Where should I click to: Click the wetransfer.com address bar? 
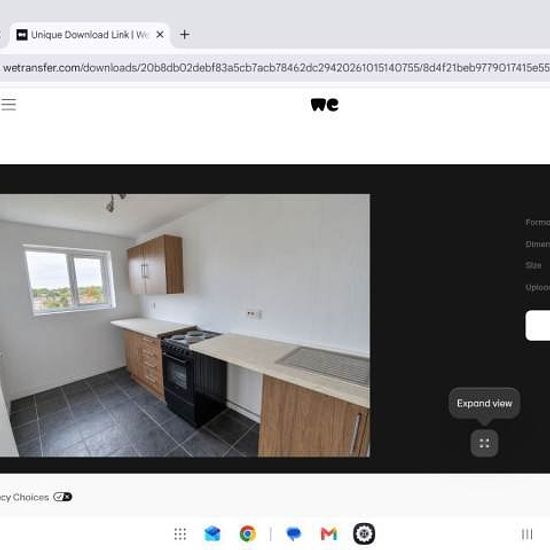[x=275, y=67]
